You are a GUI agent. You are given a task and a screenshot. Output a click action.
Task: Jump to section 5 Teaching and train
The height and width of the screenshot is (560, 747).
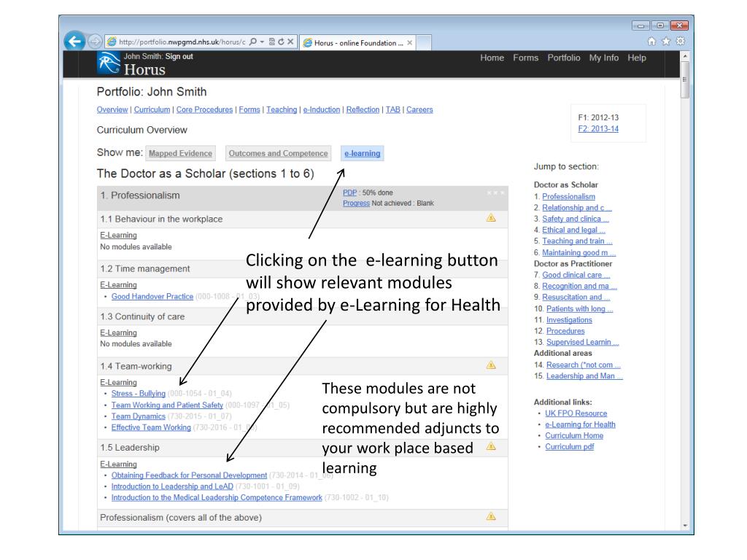click(578, 241)
